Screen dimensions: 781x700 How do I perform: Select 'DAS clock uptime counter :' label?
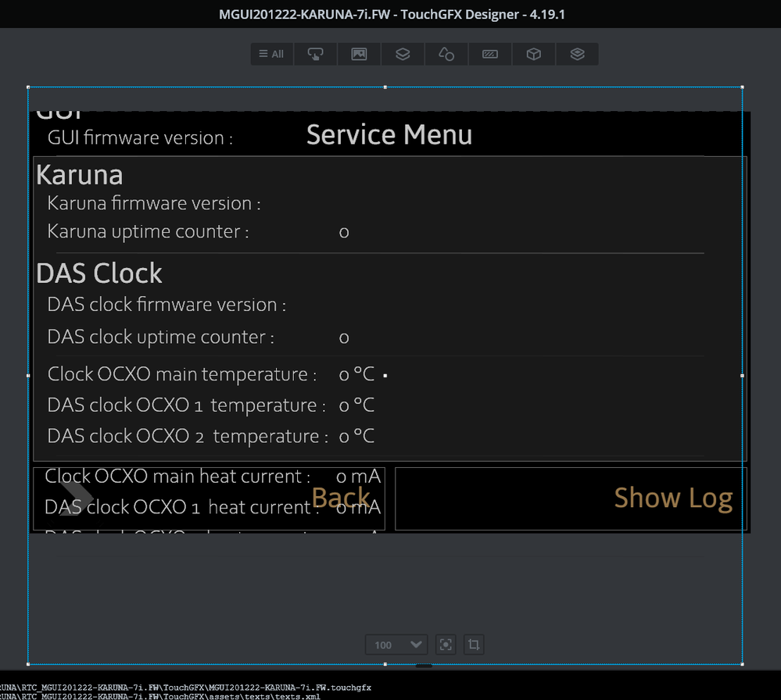coord(160,337)
